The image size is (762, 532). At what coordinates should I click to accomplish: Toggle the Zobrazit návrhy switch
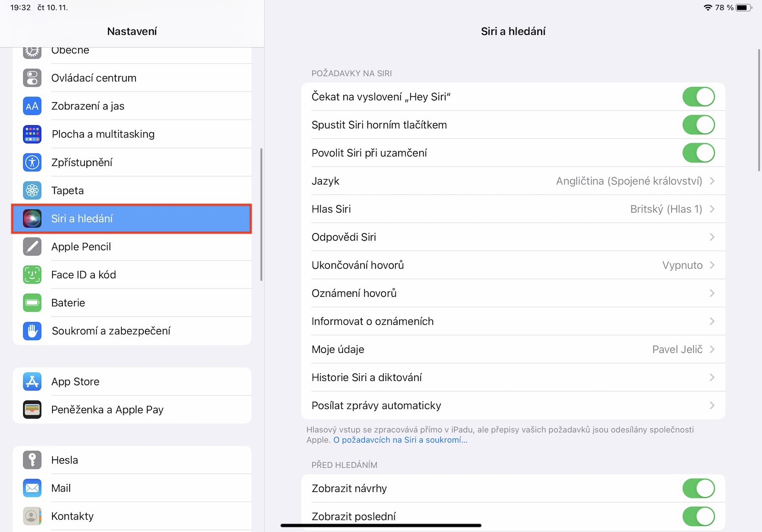(698, 488)
